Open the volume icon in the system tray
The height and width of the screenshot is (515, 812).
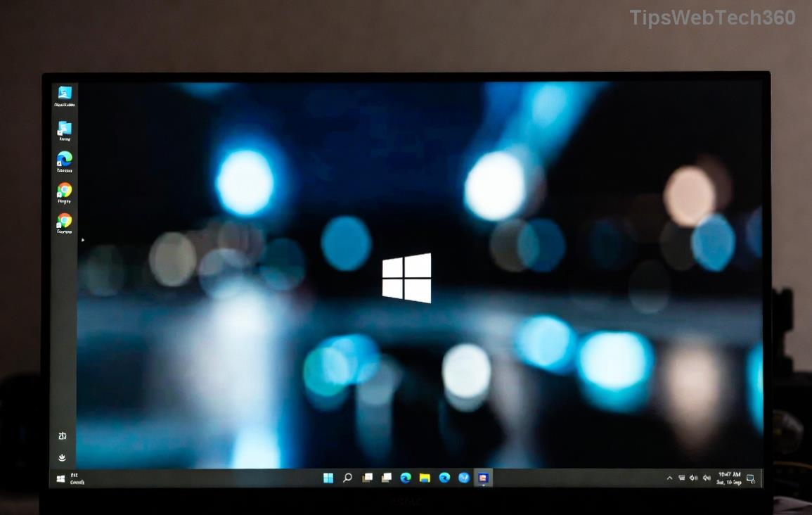(x=693, y=478)
